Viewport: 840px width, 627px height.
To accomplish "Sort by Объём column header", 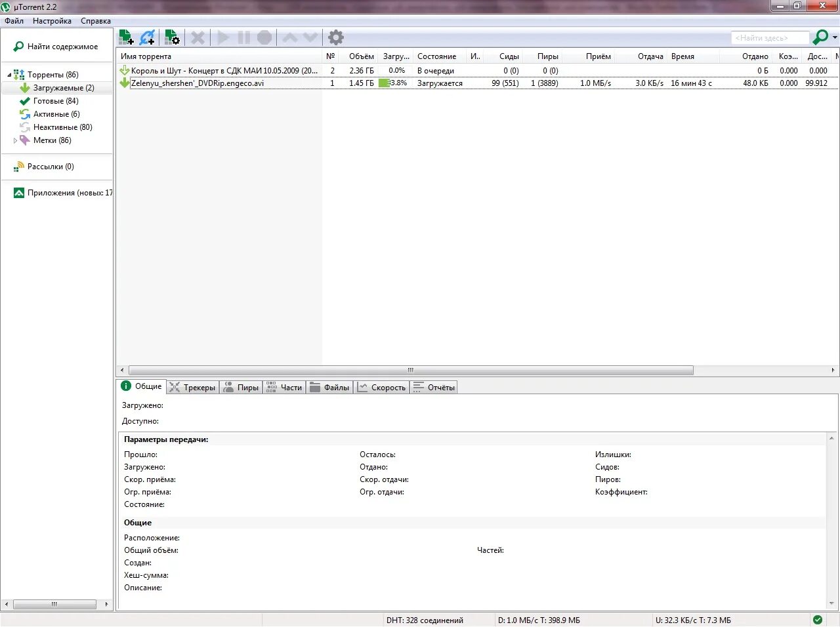I will (358, 56).
